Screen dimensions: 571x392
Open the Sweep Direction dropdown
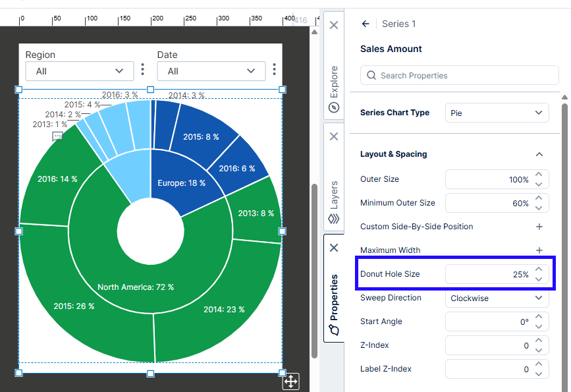click(497, 298)
